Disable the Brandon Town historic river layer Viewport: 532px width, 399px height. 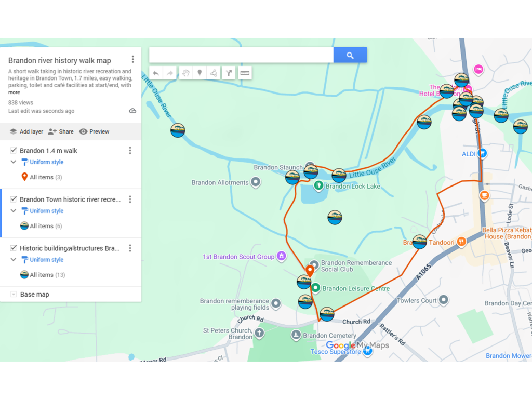14,199
